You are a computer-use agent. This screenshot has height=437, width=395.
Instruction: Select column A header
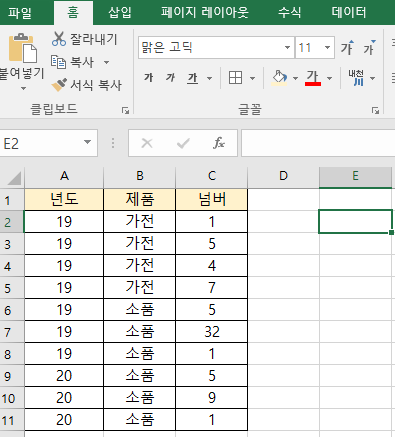coord(64,176)
